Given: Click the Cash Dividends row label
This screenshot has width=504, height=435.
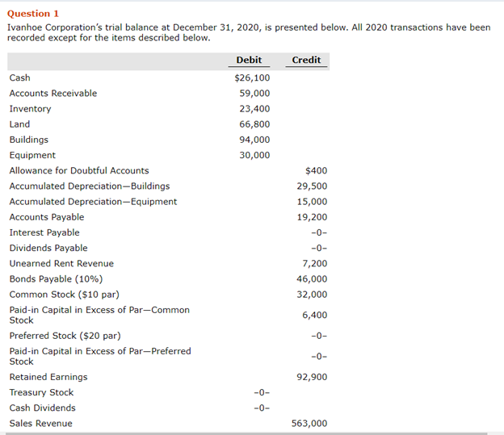Looking at the screenshot, I should point(43,408).
